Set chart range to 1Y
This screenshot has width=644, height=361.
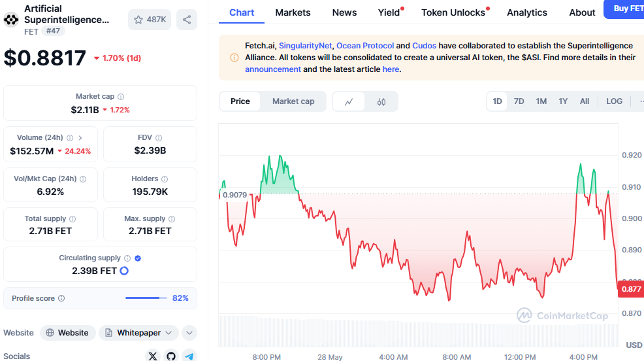click(x=562, y=101)
